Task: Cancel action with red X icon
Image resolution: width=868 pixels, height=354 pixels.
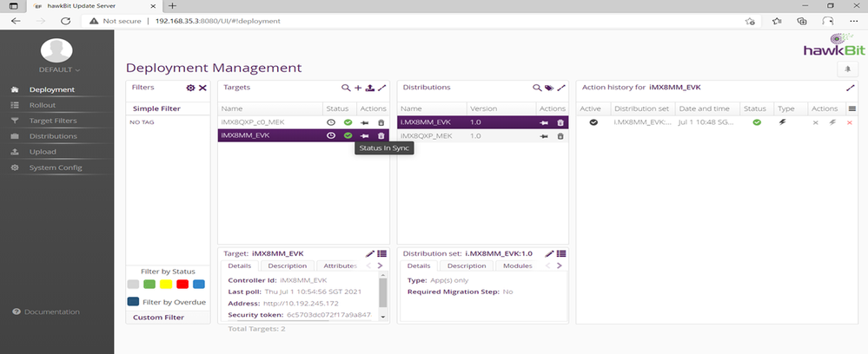Action: click(849, 123)
